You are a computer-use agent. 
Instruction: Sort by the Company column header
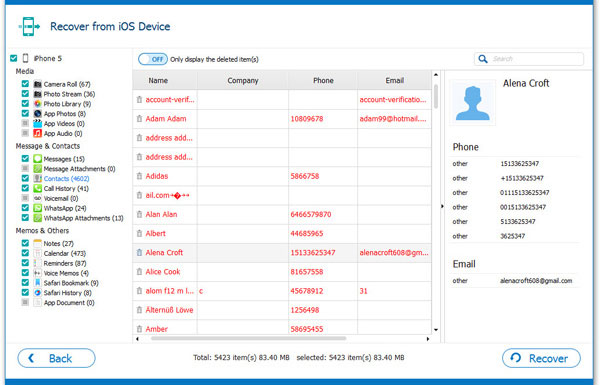(x=243, y=80)
